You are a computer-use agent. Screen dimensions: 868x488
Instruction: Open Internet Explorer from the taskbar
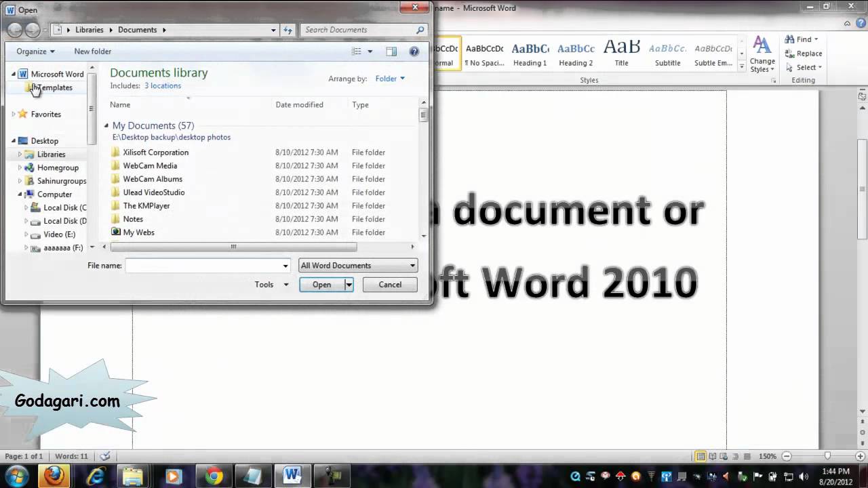click(95, 476)
